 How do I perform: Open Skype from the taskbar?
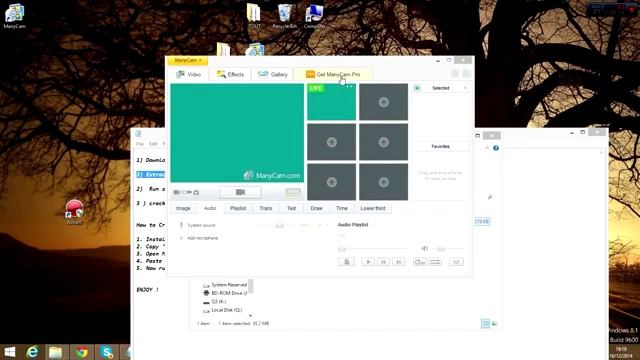click(x=107, y=352)
